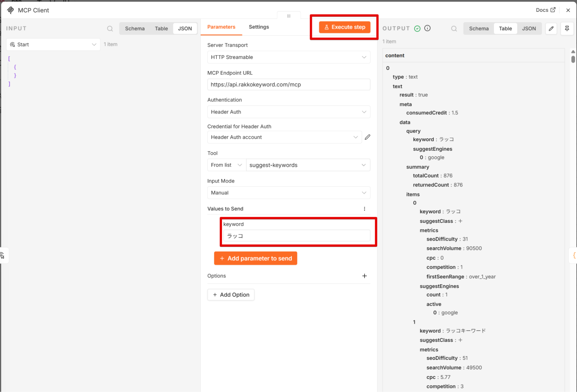Click the left edge trigger node icon
The image size is (577, 392).
click(3, 255)
